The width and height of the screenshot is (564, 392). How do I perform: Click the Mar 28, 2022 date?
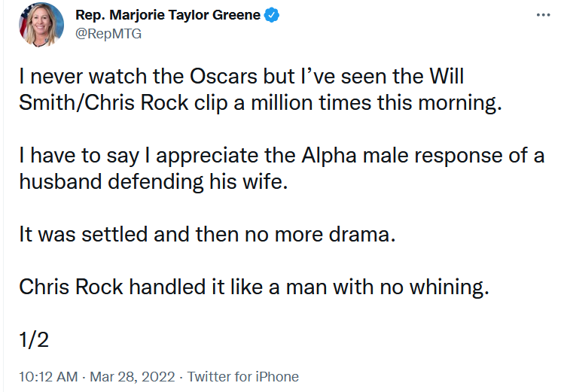pos(133,377)
